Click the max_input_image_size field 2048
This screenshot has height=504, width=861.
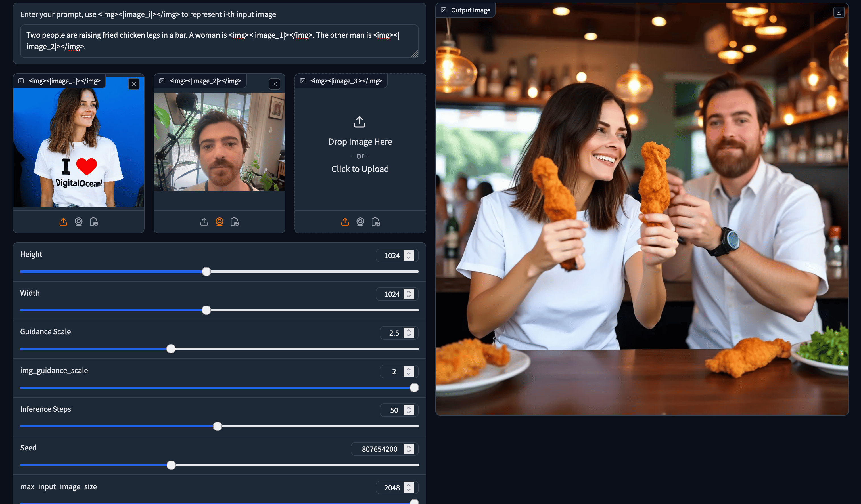397,488
